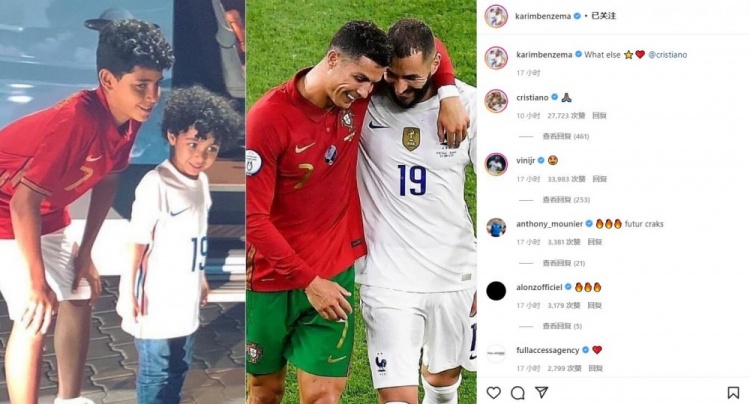The height and width of the screenshot is (404, 750).
Task: Open cristiano's profile avatar
Action: point(496,100)
